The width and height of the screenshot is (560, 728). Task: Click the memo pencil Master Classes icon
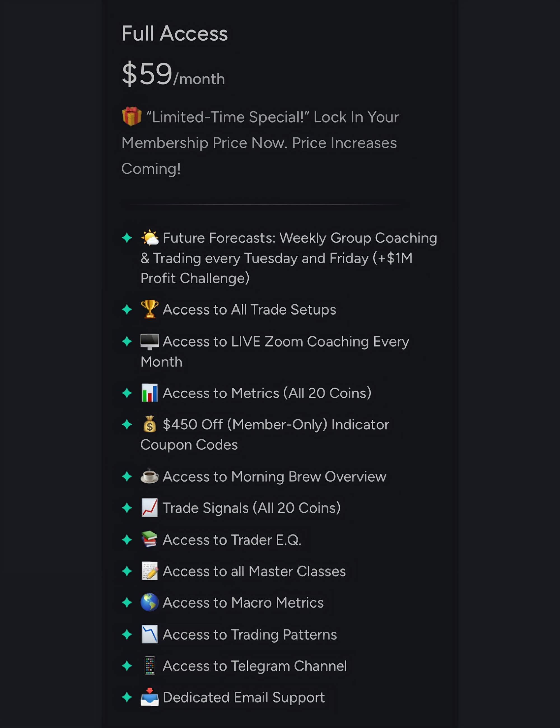149,571
